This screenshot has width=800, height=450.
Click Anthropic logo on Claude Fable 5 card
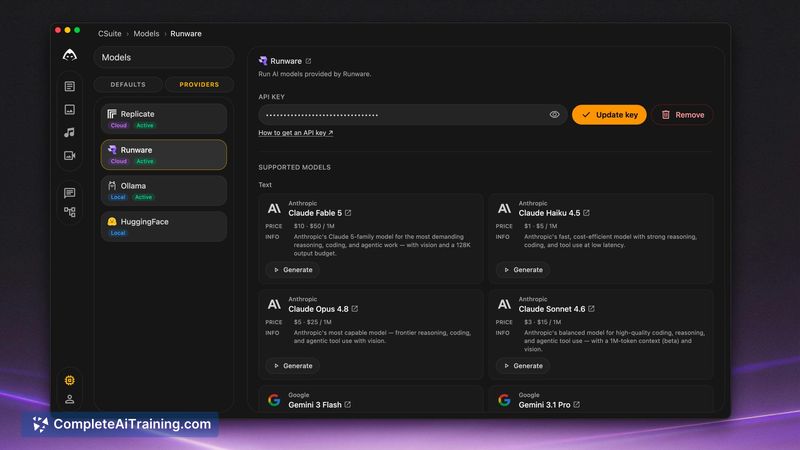pos(274,208)
